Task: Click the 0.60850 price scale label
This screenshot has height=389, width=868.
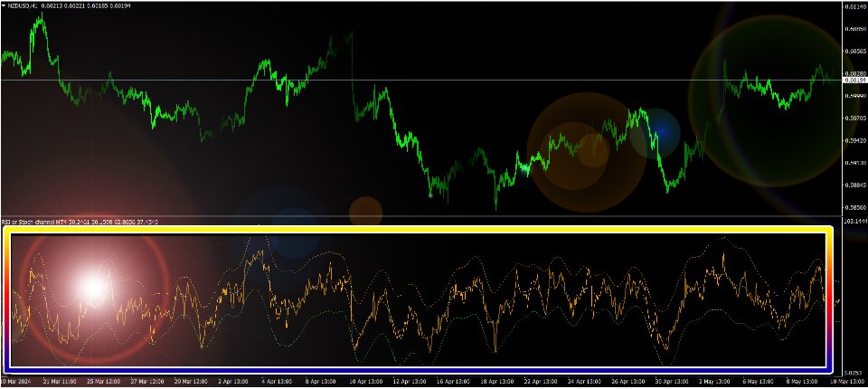Action: pyautogui.click(x=854, y=29)
